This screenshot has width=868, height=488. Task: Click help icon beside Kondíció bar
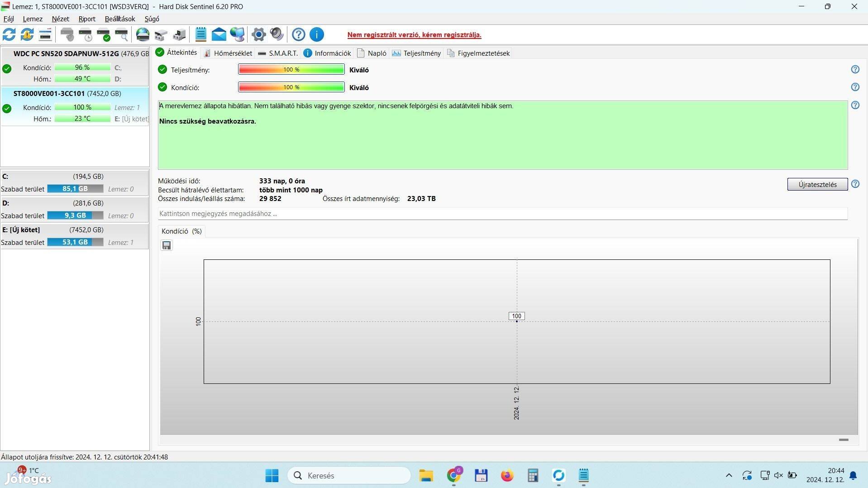click(855, 87)
